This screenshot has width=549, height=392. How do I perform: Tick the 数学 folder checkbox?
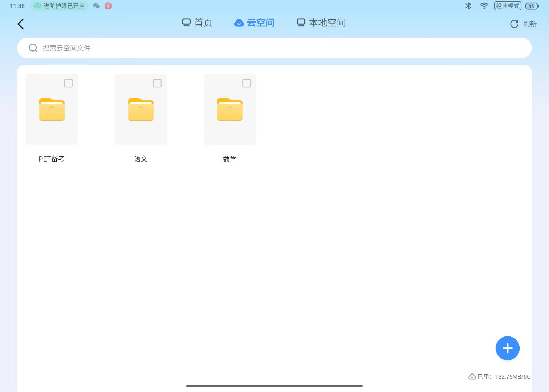[x=247, y=83]
